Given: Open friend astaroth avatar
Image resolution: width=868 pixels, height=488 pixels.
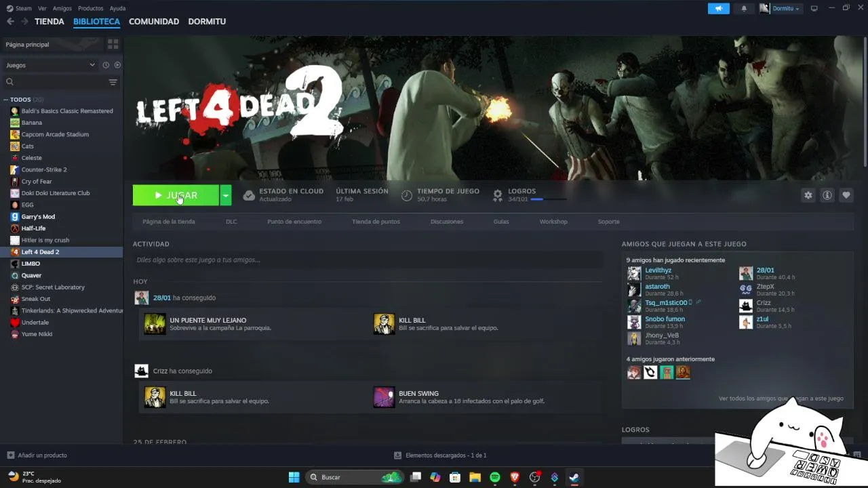Looking at the screenshot, I should click(x=634, y=289).
